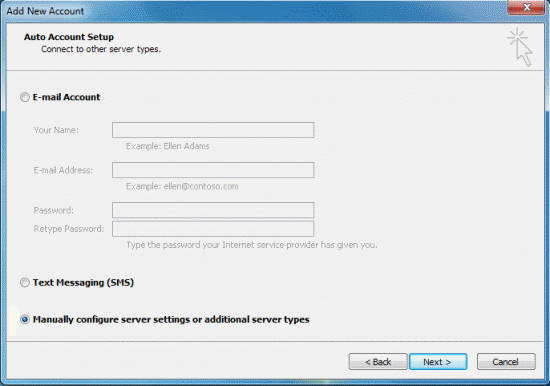Image resolution: width=550 pixels, height=386 pixels.
Task: Cancel the account setup dialog
Action: click(x=506, y=361)
